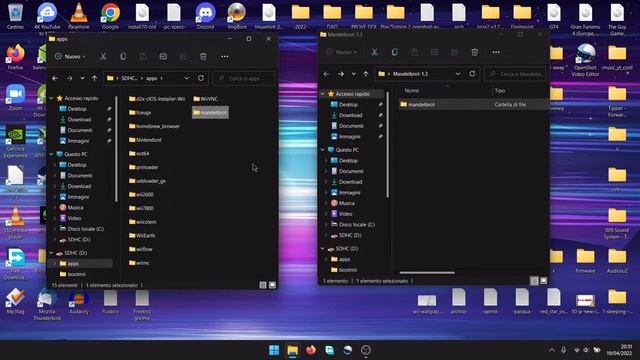The height and width of the screenshot is (360, 640).
Task: Copy the selected folder in apps window
Action: point(123,56)
